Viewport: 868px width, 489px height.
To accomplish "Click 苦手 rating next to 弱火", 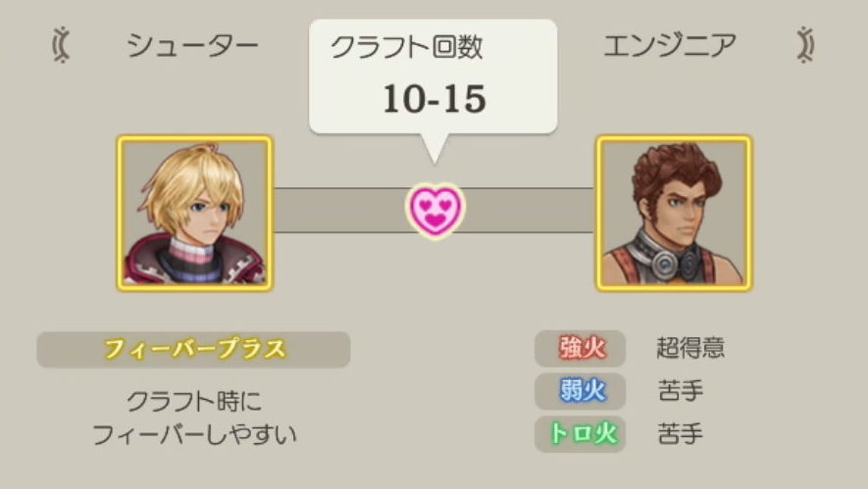I will pos(681,391).
